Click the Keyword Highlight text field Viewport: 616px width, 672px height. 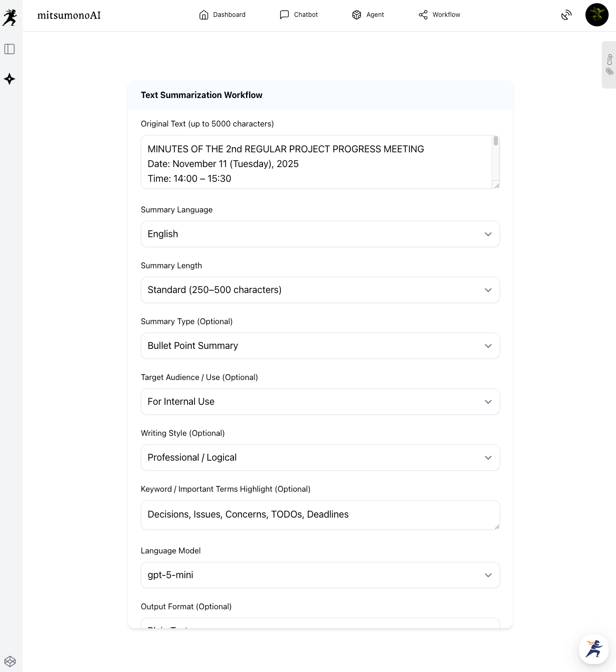(320, 514)
